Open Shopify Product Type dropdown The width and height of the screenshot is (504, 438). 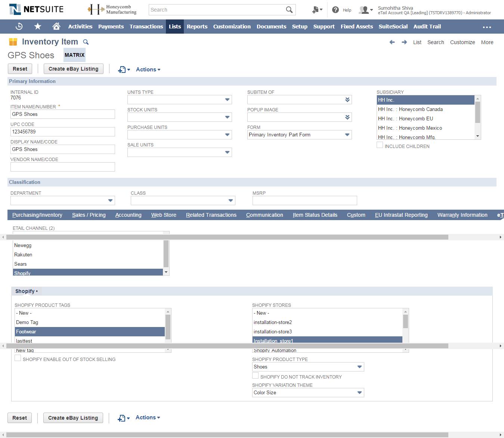[x=359, y=367]
